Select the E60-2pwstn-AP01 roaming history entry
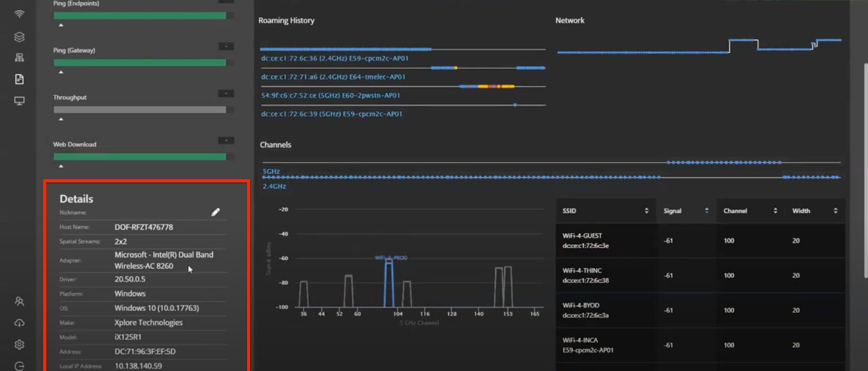 [330, 95]
